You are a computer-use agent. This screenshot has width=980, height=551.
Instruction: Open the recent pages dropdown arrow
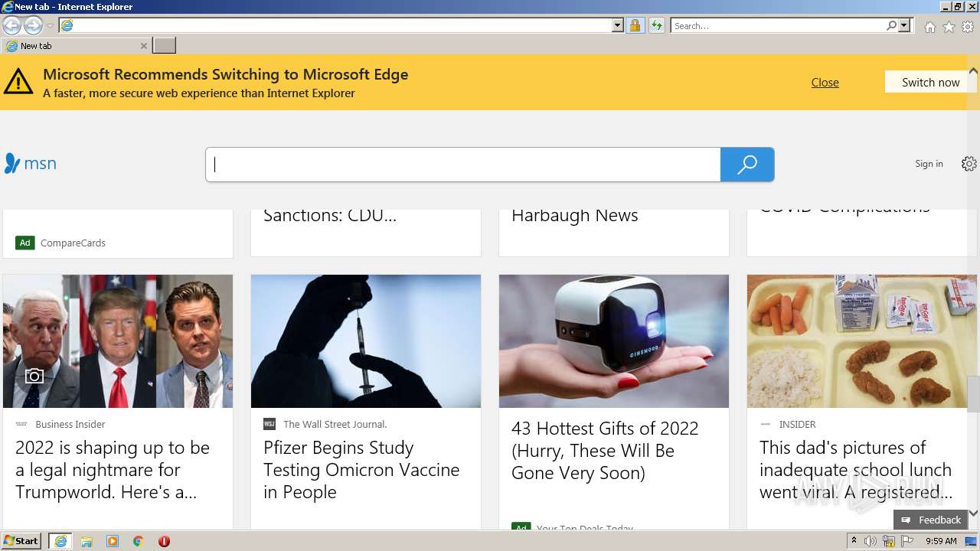(50, 26)
